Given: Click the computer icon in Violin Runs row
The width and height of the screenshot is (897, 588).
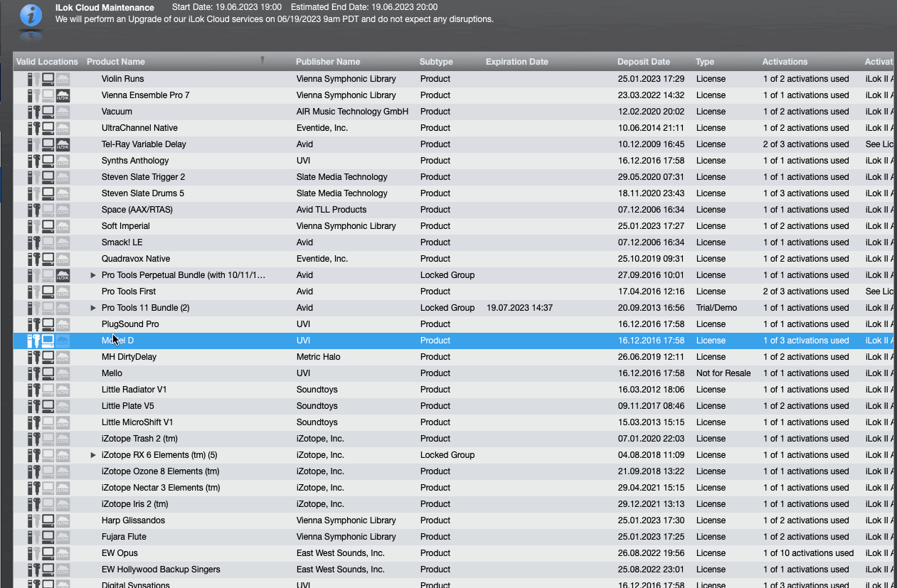Looking at the screenshot, I should coord(48,79).
